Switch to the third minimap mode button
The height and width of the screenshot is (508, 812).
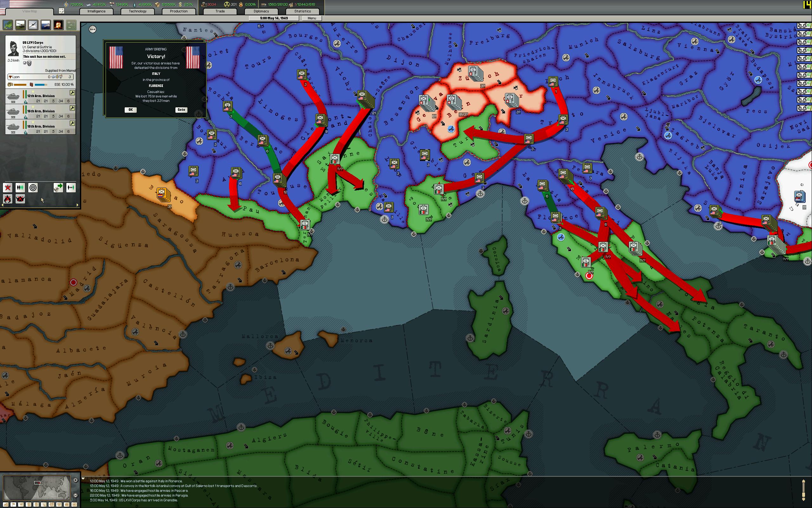click(x=21, y=505)
